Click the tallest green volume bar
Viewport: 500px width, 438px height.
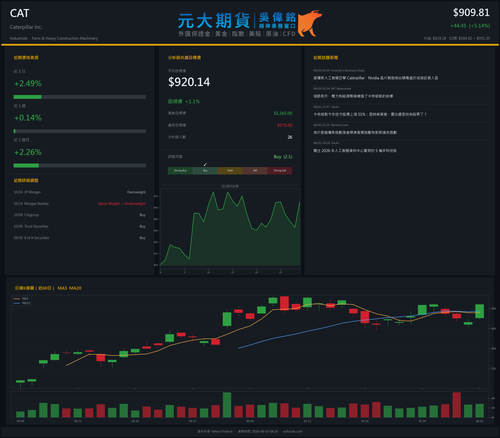[x=227, y=405]
